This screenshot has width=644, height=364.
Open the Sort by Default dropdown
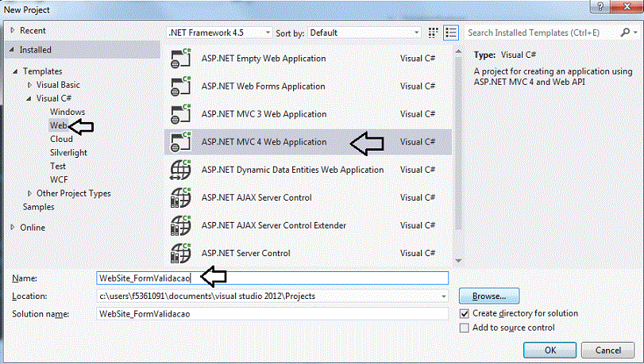364,33
